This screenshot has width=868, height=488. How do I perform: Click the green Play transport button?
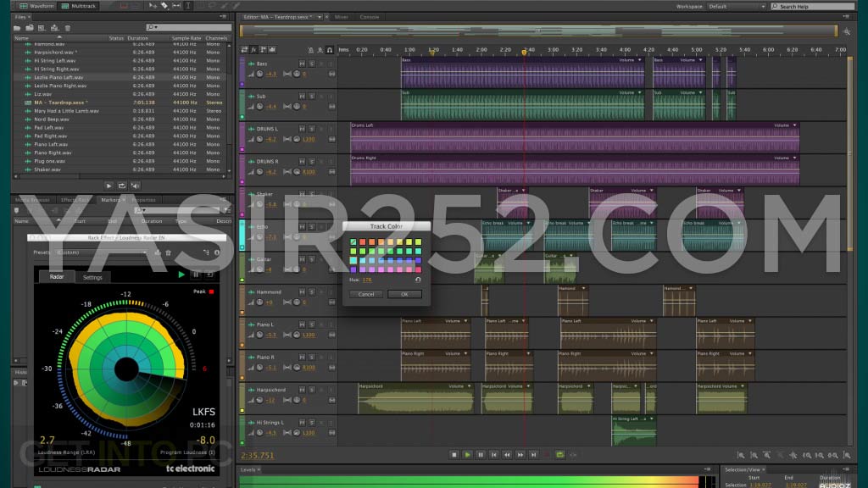click(467, 455)
